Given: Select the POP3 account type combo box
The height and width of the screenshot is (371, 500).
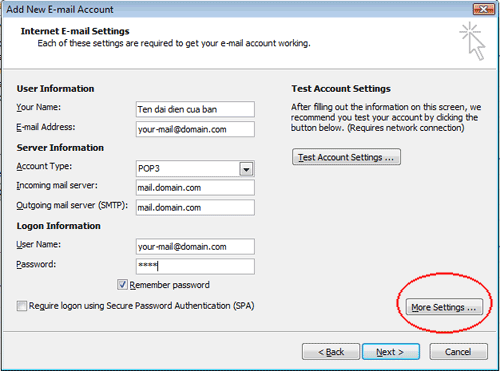Looking at the screenshot, I should [195, 169].
